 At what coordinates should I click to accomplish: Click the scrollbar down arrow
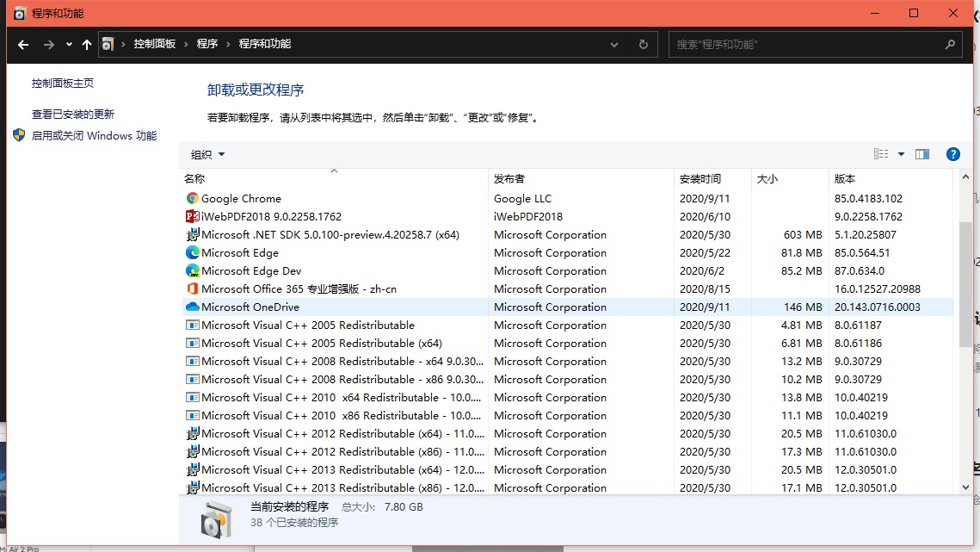pos(965,487)
